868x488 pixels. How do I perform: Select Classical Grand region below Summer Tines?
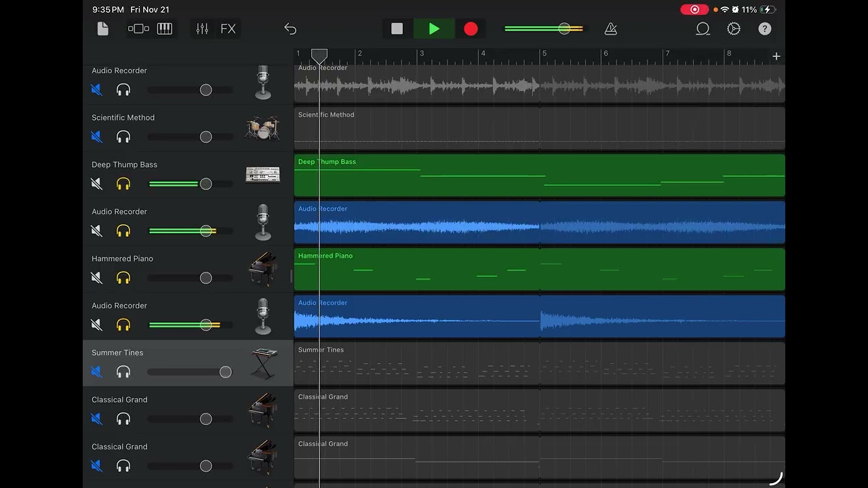[x=539, y=411]
